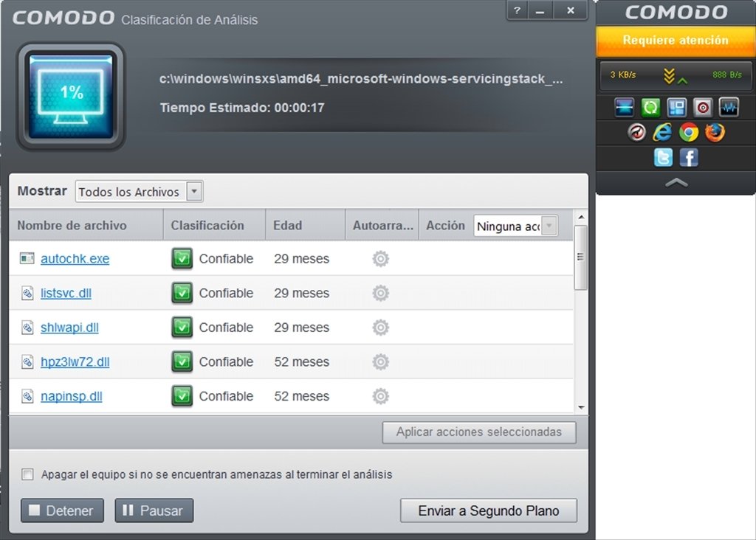Click the file list scroll up arrow
This screenshot has height=540, width=756.
point(581,217)
